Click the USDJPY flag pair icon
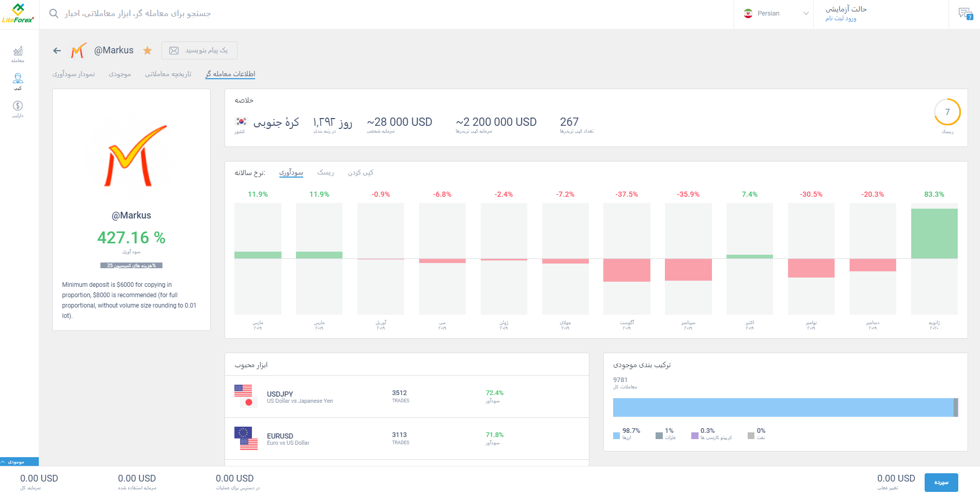The image size is (980, 495). (246, 396)
